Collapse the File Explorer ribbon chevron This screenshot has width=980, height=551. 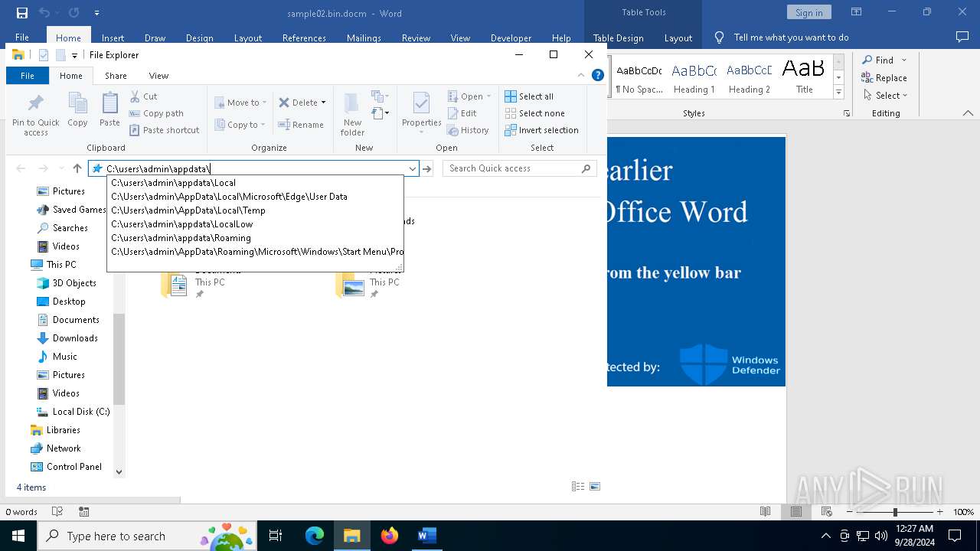tap(581, 75)
